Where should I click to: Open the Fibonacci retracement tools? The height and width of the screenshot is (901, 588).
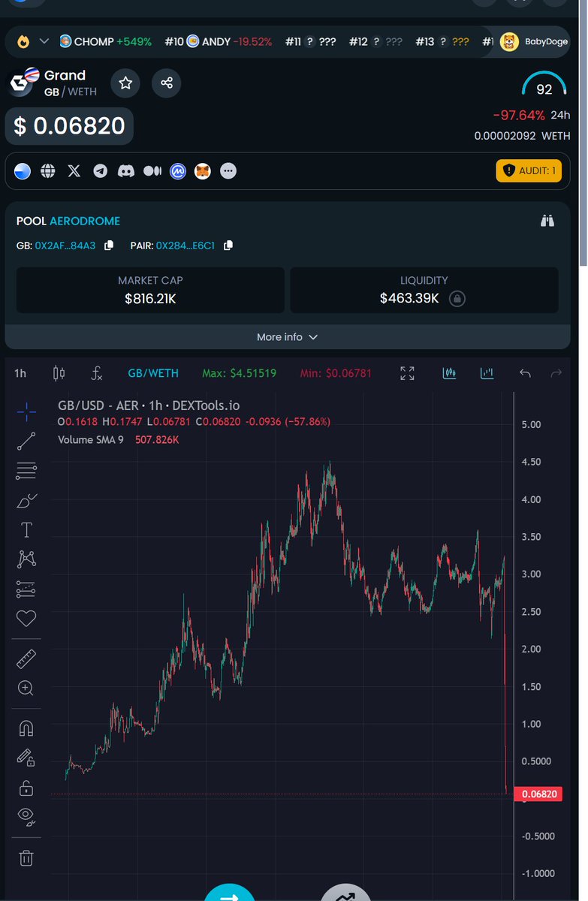pos(26,471)
